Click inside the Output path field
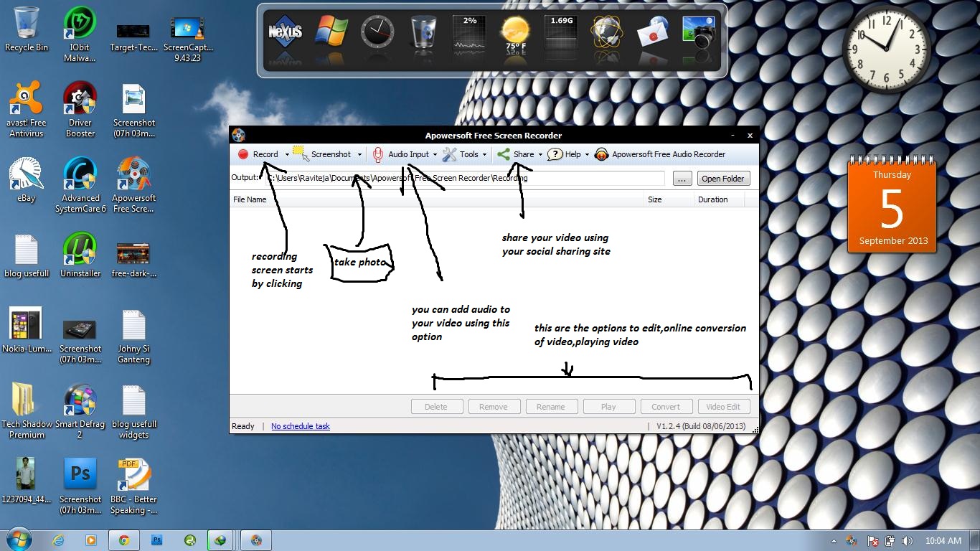This screenshot has height=551, width=980. click(466, 177)
